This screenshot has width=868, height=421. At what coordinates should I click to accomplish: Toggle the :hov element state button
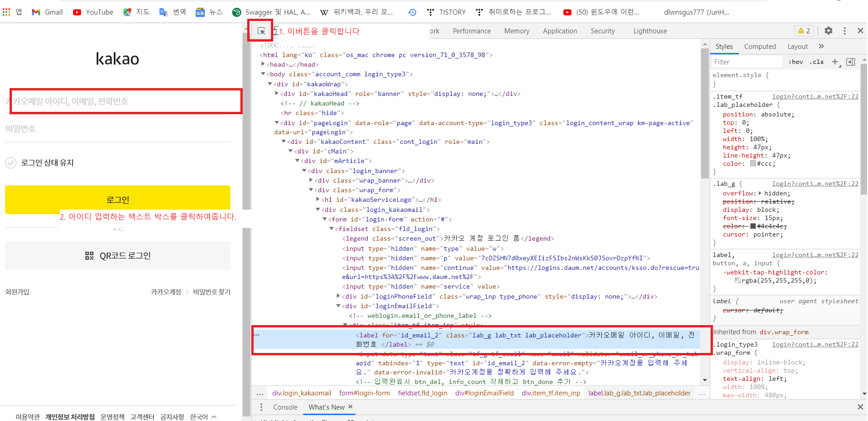[x=796, y=62]
